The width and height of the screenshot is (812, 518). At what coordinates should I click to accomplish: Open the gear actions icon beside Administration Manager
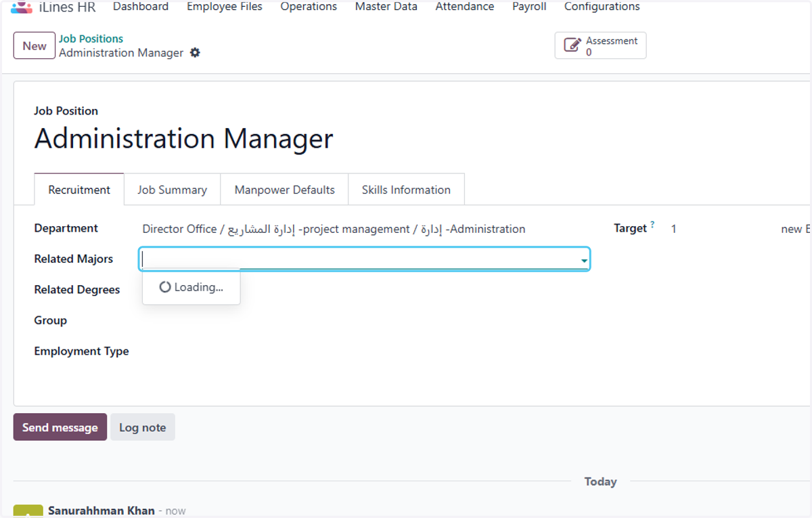pos(195,53)
